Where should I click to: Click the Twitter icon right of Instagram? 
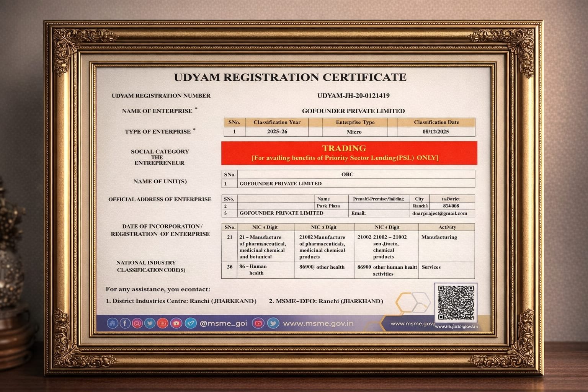click(x=150, y=323)
